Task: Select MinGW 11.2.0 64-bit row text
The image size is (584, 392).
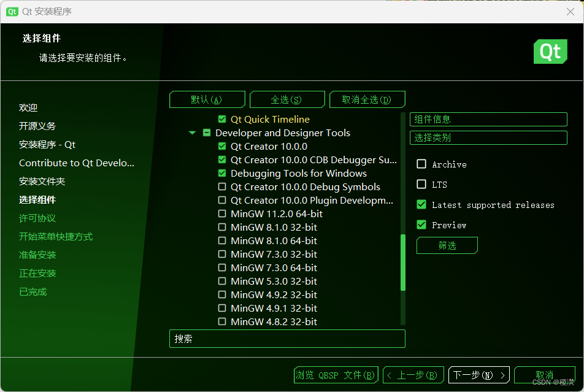Action: tap(277, 213)
